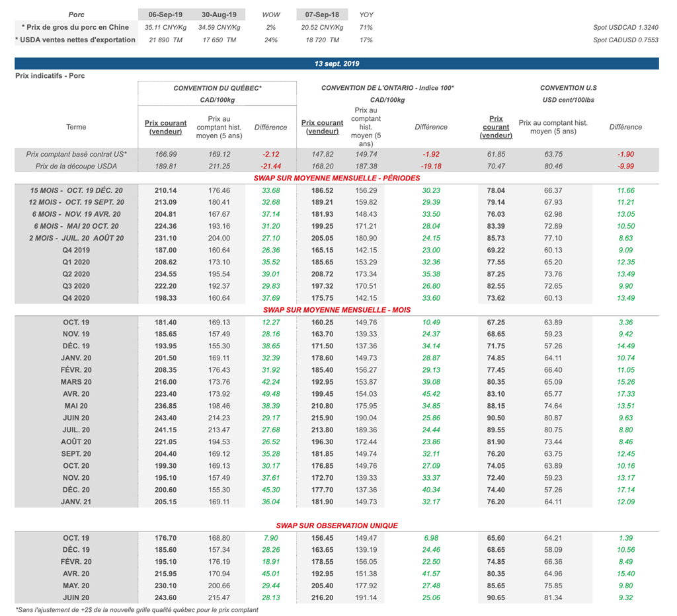
Task: Click the Spot CADUSD 0.7553 rate
Action: tap(625, 40)
